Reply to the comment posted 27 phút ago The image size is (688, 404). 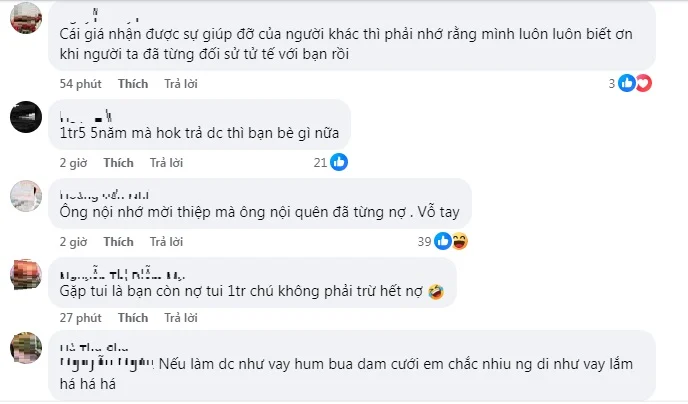coord(181,318)
